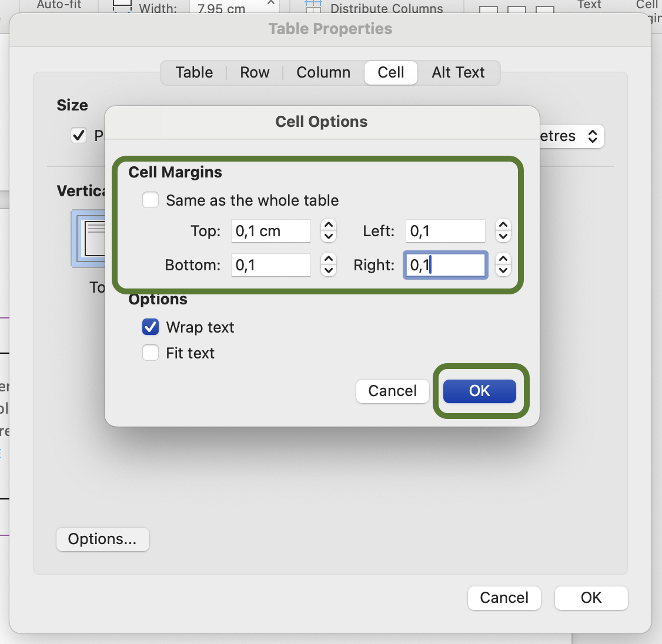The height and width of the screenshot is (644, 662).
Task: Click the Auto-fit ribbon button
Action: pos(59,5)
